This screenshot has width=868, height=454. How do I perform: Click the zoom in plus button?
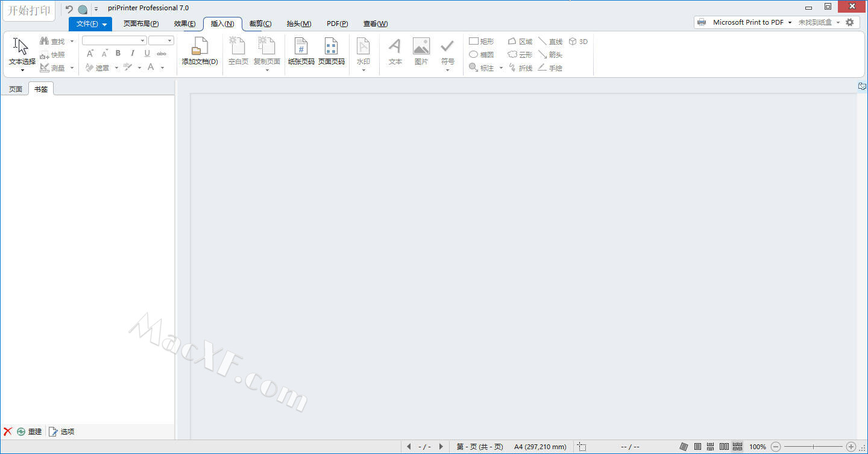tap(851, 447)
